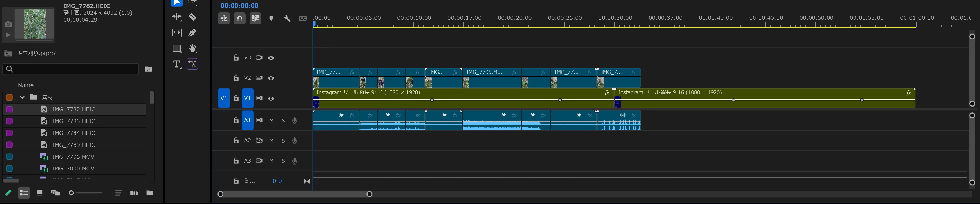The width and height of the screenshot is (980, 204).
Task: Hide the V2 track output eye
Action: [271, 78]
